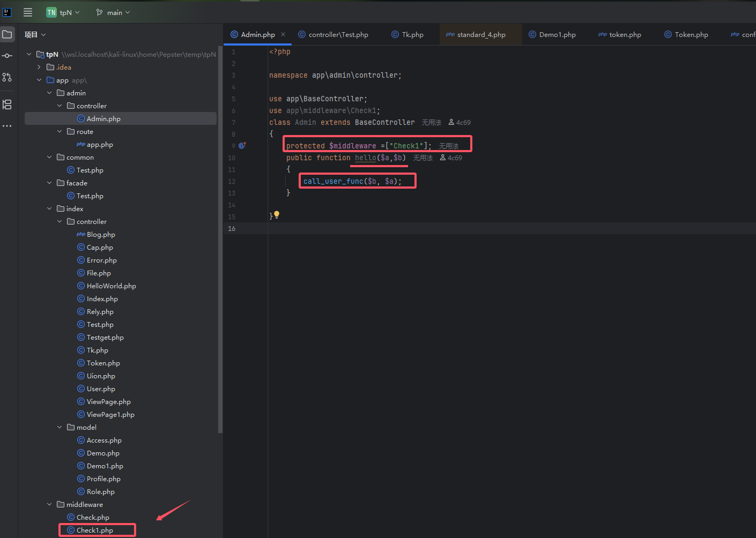The width and height of the screenshot is (756, 538).
Task: Collapse the middleware folder
Action: 49,504
